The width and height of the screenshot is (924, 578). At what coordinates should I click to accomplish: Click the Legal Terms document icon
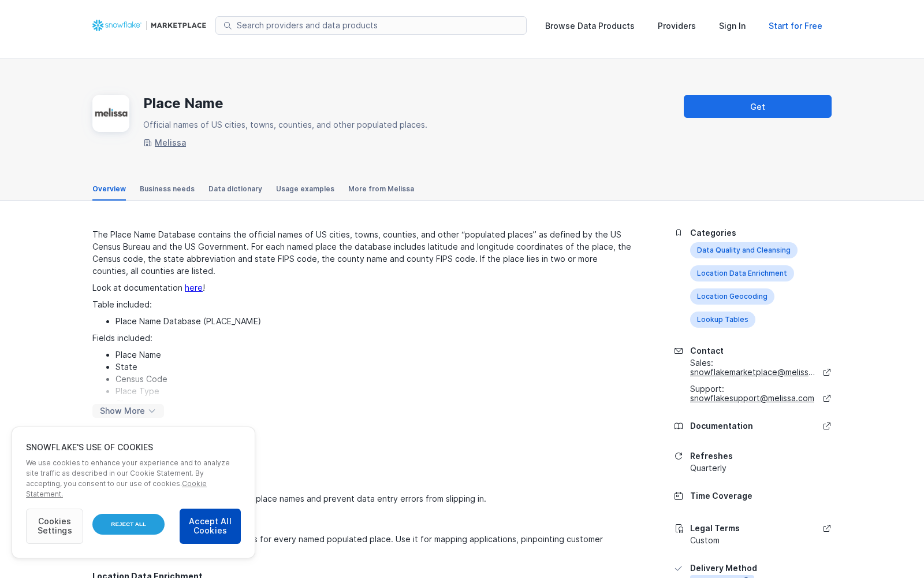pyautogui.click(x=679, y=528)
